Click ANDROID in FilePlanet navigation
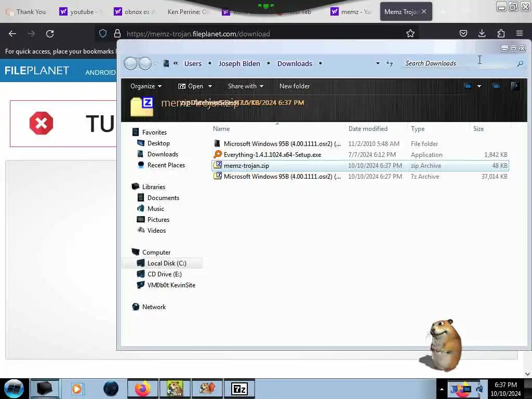Image resolution: width=532 pixels, height=399 pixels. (x=100, y=72)
